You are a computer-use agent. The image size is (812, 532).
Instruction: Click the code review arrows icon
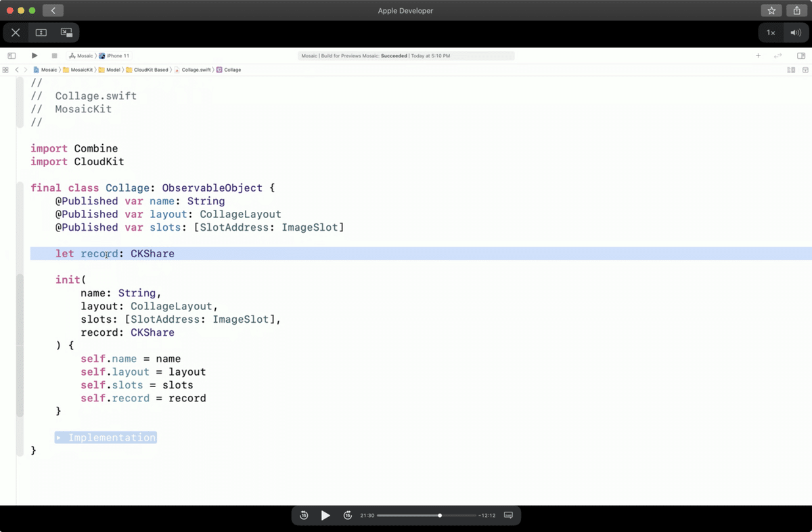coord(778,56)
